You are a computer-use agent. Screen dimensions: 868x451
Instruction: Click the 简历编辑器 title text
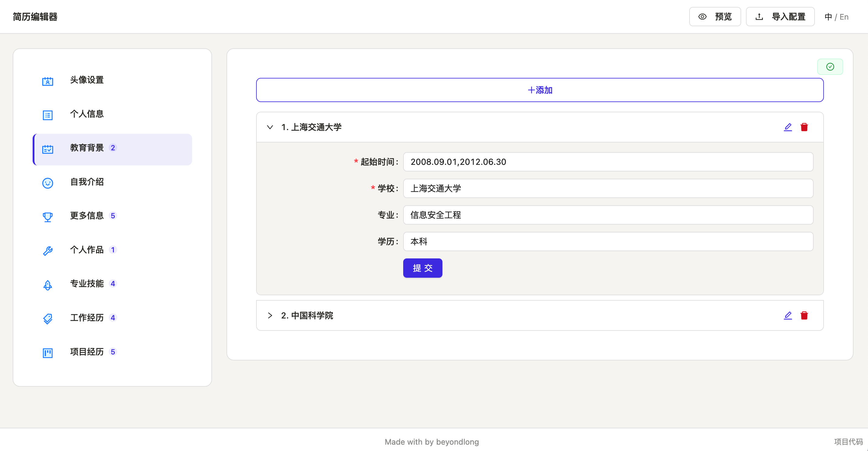(x=35, y=17)
